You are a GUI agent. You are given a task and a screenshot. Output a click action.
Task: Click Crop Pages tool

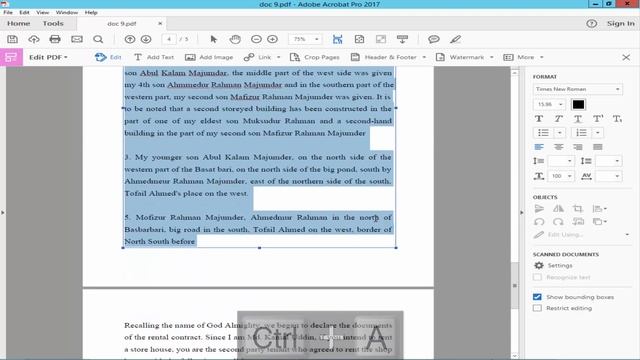click(314, 57)
